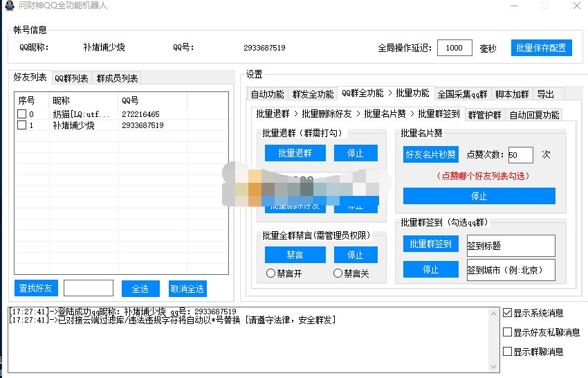
Task: Enable 显示好友私聊消息 checkbox
Action: click(507, 332)
